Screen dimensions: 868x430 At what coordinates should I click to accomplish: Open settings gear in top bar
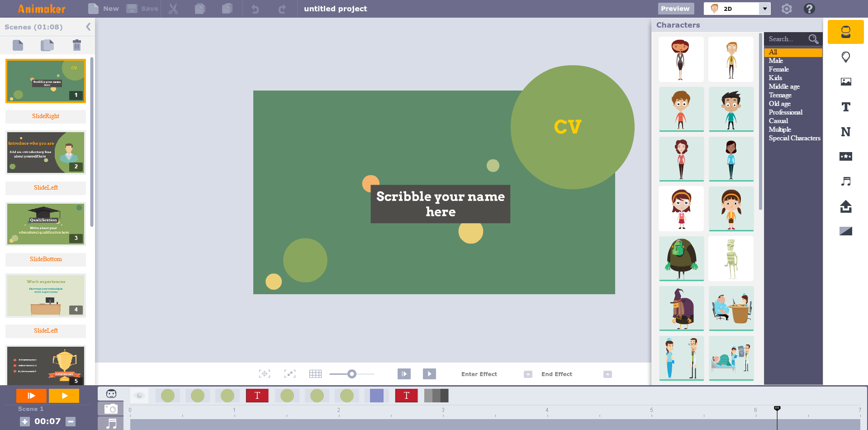click(x=787, y=9)
